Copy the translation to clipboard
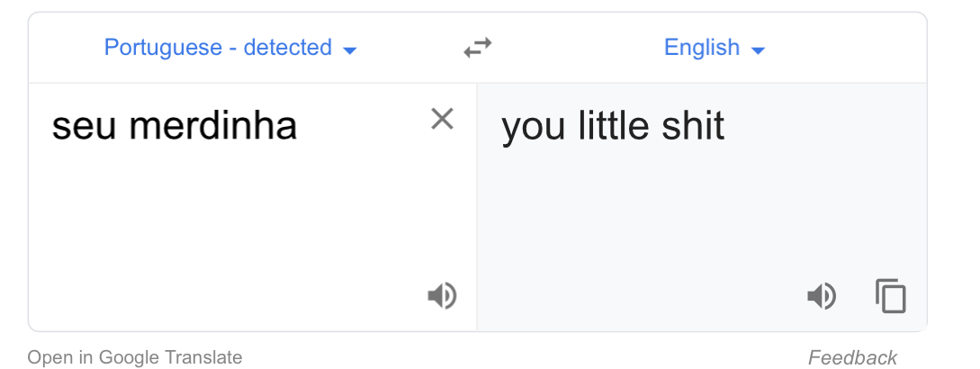The image size is (980, 369). tap(891, 296)
